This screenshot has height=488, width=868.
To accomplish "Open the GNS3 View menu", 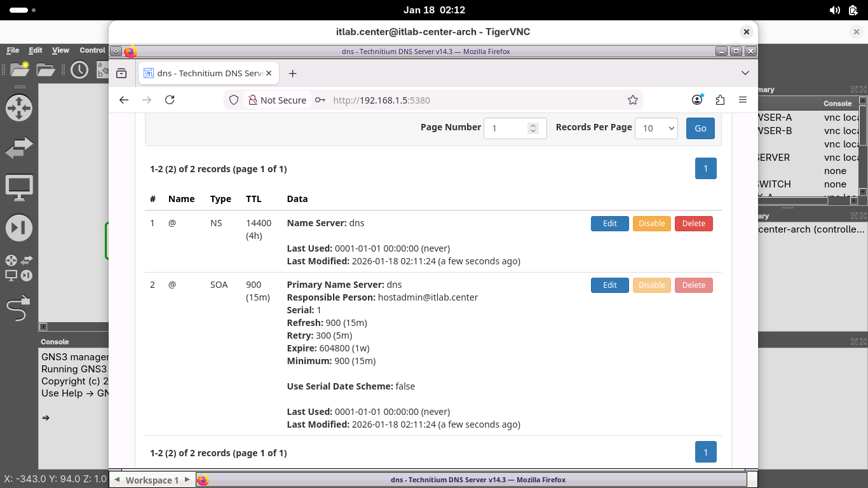I will click(60, 50).
